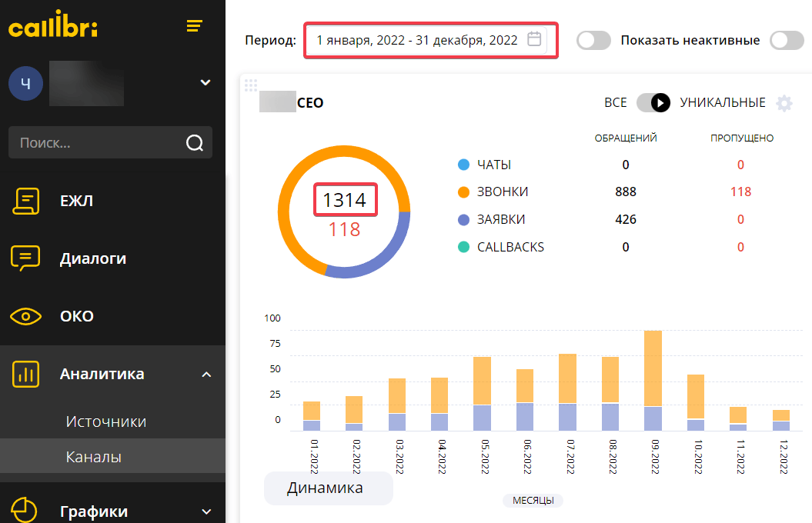This screenshot has height=523, width=812.
Task: Grab the widget drag handle dots
Action: 251,85
